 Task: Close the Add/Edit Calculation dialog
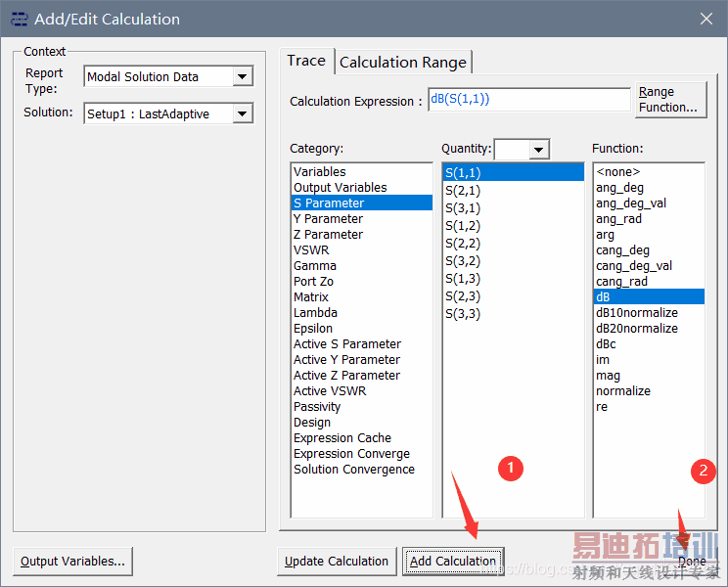point(706,19)
